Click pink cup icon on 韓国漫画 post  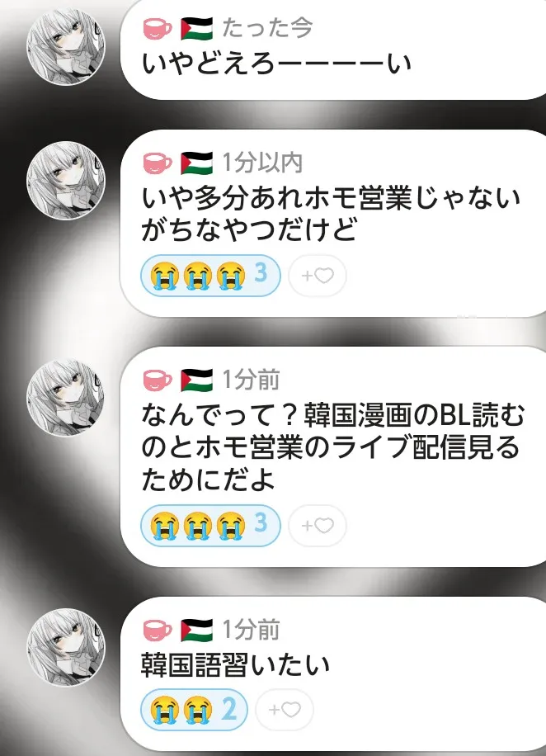click(x=157, y=380)
